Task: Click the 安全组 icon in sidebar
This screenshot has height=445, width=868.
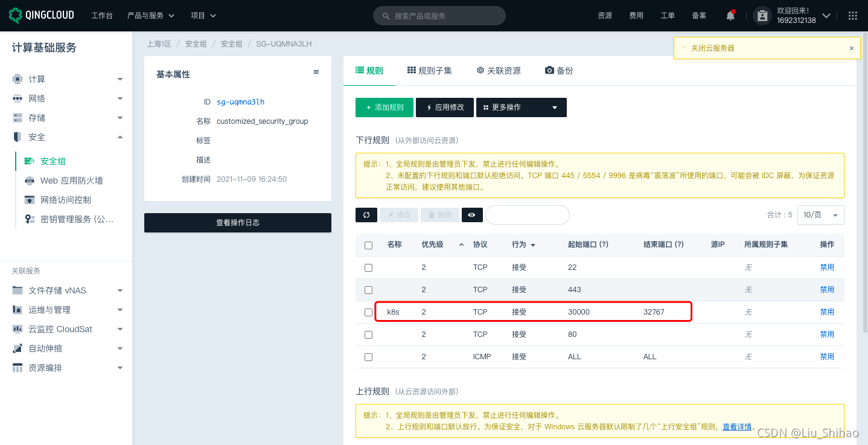Action: pos(30,161)
